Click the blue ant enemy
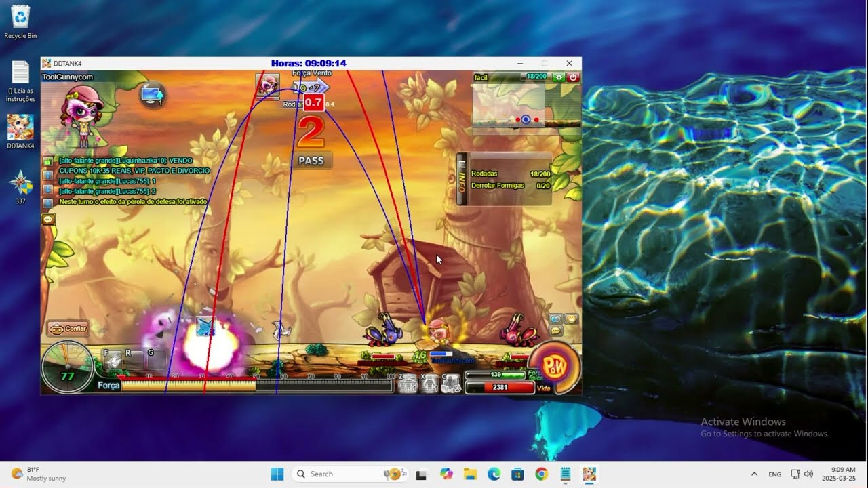Image resolution: width=868 pixels, height=488 pixels. 383,330
